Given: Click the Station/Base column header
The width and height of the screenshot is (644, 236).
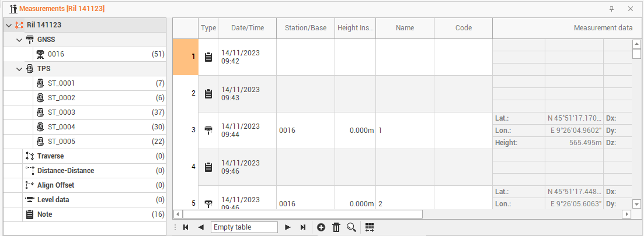Looking at the screenshot, I should click(305, 28).
